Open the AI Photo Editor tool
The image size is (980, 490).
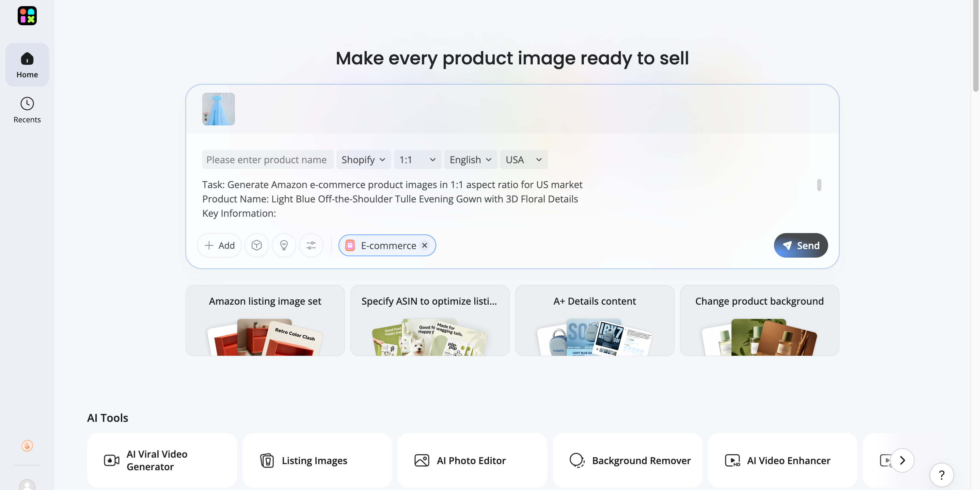coord(472,460)
